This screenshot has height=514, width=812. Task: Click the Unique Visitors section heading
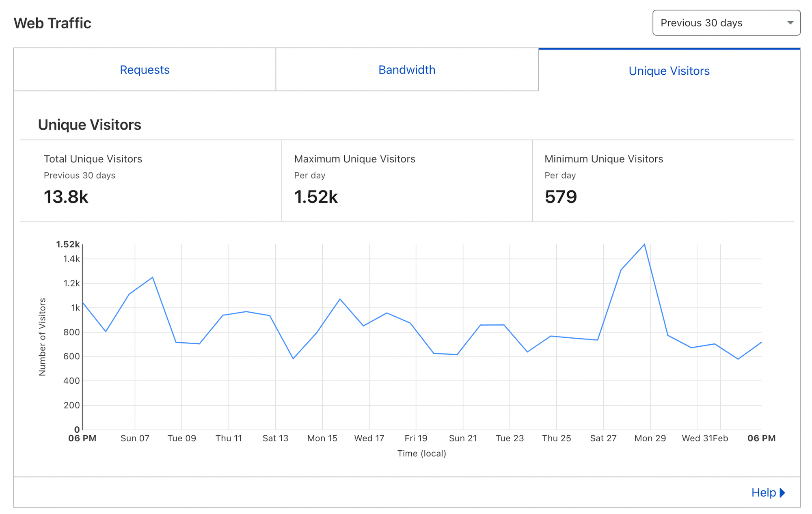coord(89,125)
